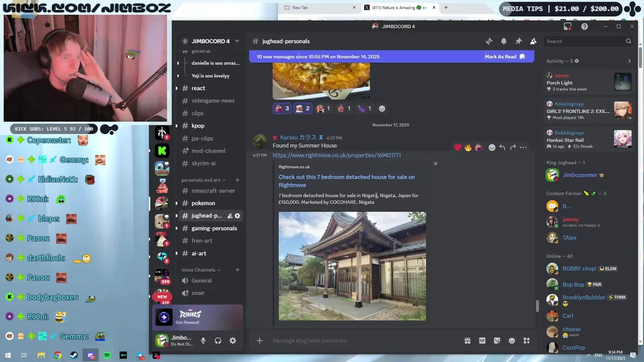
Task: Collapse the personals and art category
Action: point(204,180)
